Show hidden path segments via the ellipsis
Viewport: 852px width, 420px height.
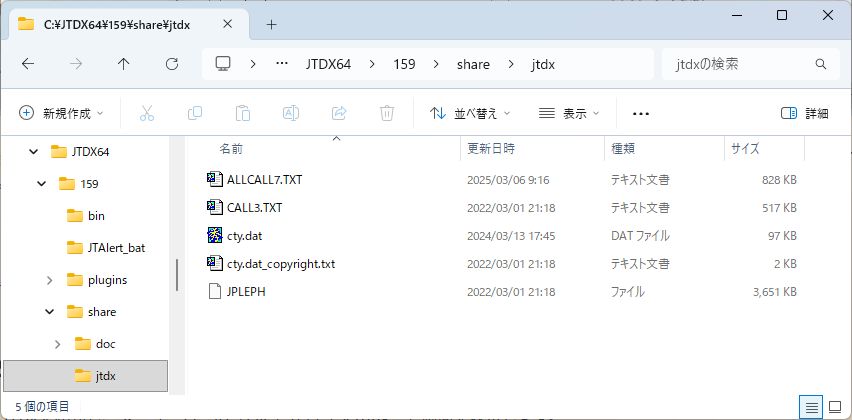tap(281, 64)
